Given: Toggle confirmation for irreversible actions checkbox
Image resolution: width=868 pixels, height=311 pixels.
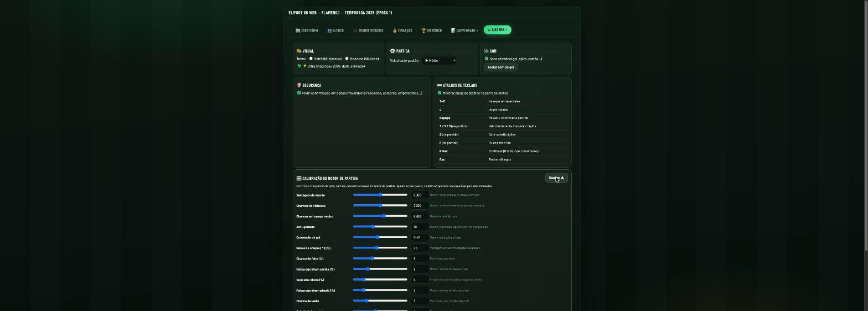Looking at the screenshot, I should pyautogui.click(x=299, y=93).
